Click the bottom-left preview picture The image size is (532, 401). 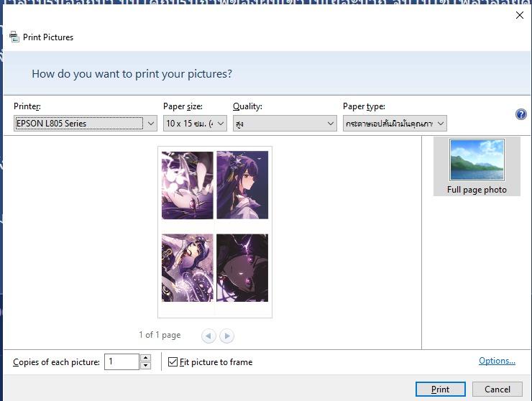point(188,267)
